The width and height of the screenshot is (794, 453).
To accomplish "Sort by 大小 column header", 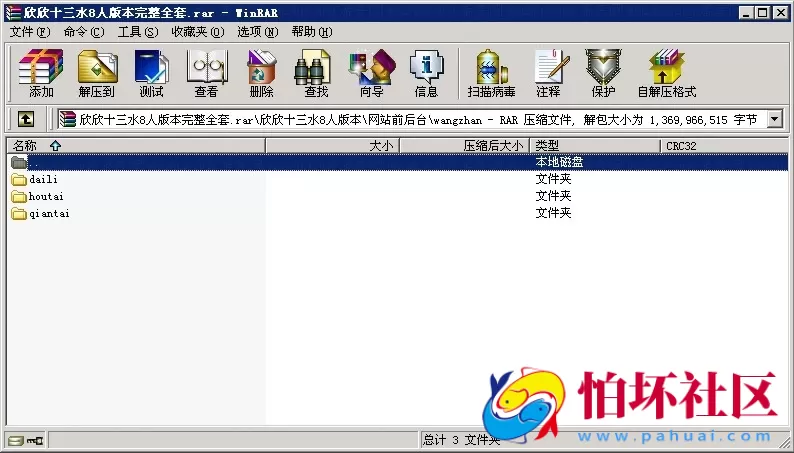I will click(333, 146).
